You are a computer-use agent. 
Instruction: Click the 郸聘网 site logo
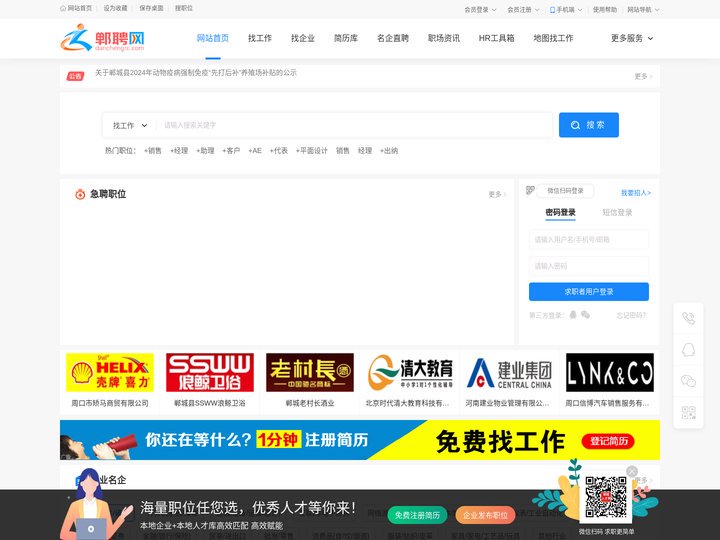102,38
